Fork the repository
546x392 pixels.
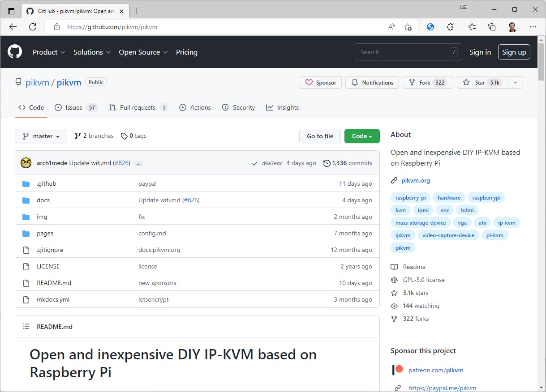pos(428,82)
